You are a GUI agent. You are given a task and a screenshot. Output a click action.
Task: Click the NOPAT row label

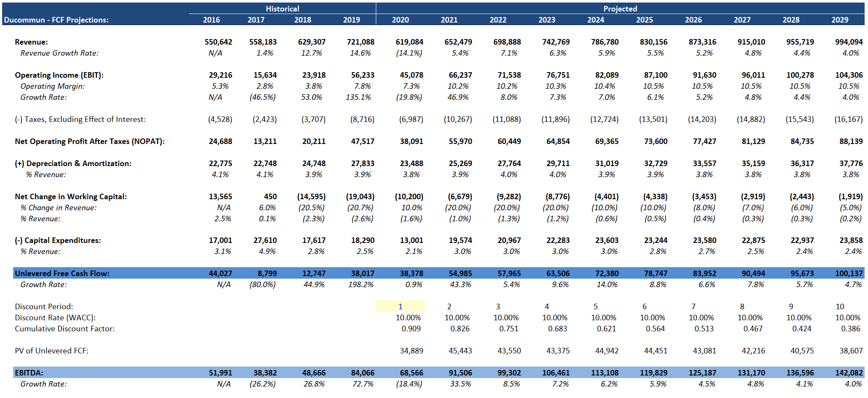[x=90, y=141]
